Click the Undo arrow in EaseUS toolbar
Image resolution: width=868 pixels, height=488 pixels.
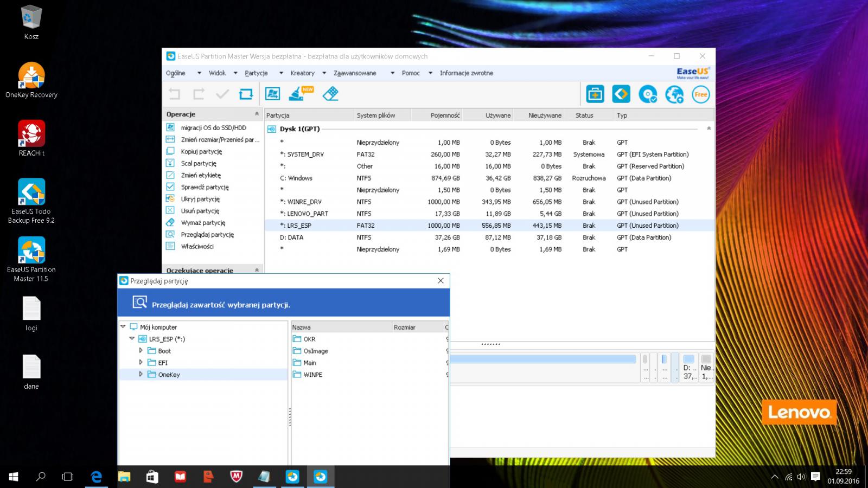pyautogui.click(x=174, y=94)
